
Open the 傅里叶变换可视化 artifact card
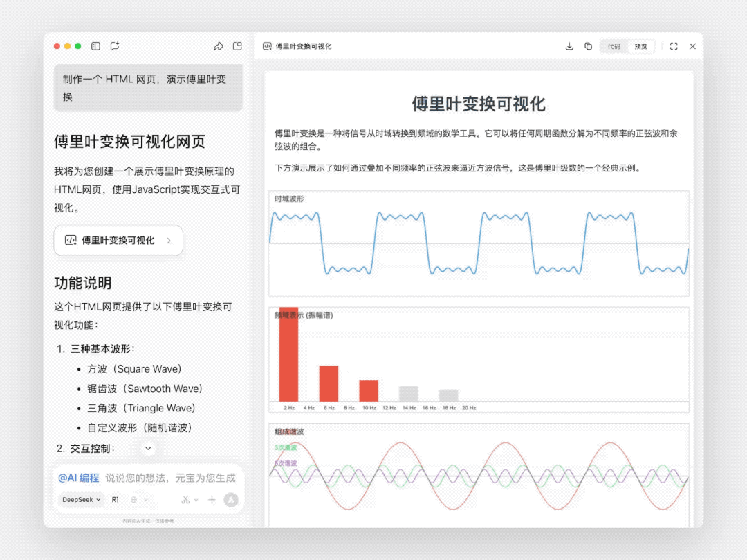point(118,241)
